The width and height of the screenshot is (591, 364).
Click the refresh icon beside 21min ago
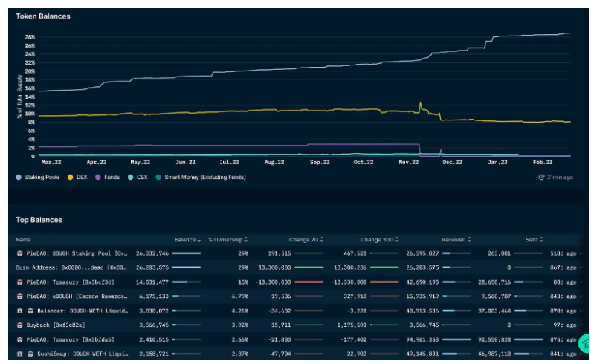(541, 177)
